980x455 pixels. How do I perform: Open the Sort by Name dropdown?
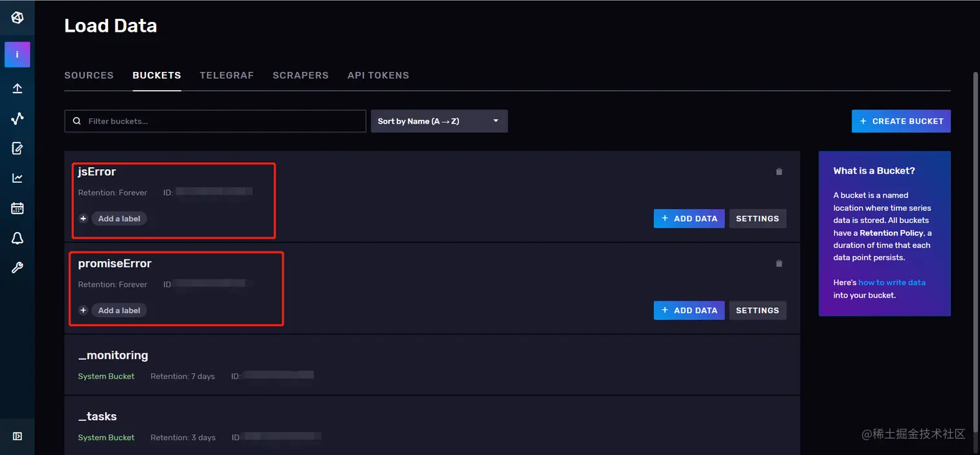point(439,121)
